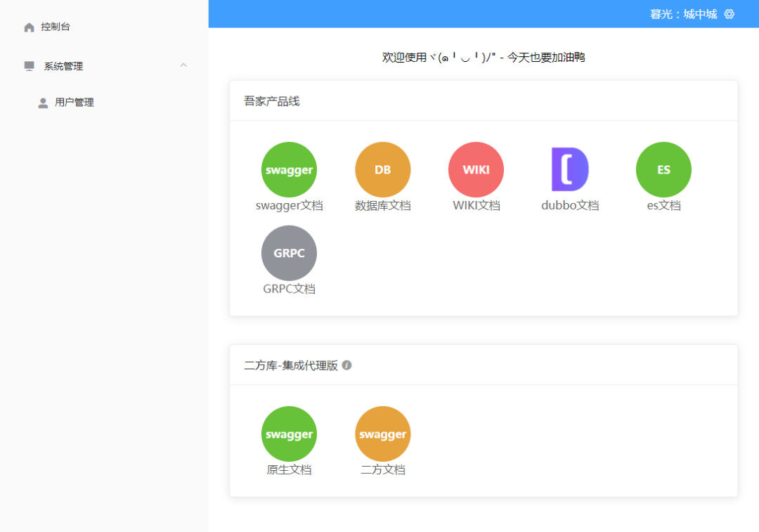This screenshot has width=759, height=532.
Task: Click the 二方文档 label
Action: coord(383,469)
